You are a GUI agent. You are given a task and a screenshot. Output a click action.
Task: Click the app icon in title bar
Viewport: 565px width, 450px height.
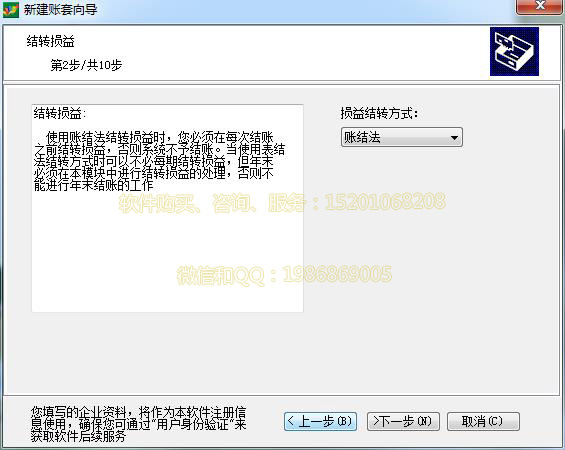coord(10,9)
